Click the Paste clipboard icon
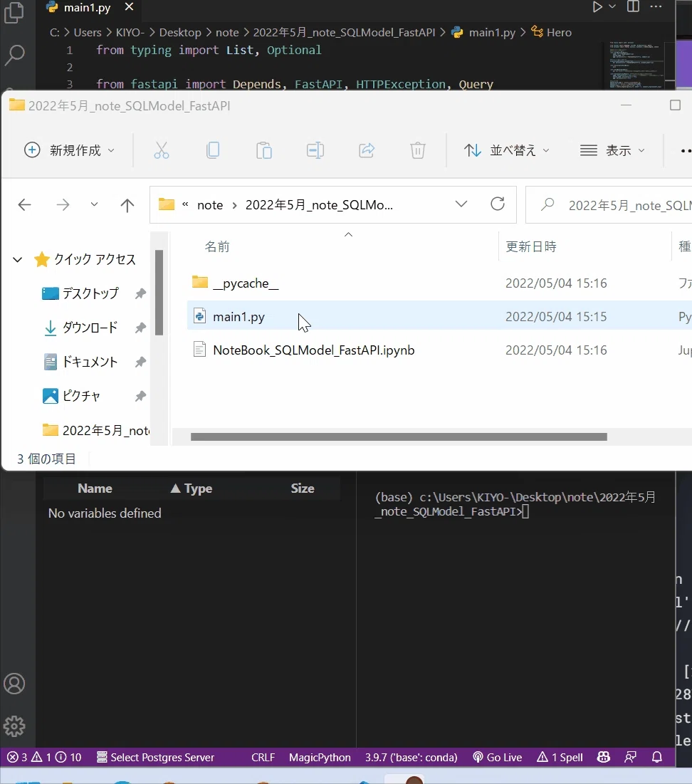Screen dimensions: 692x784 (x=264, y=150)
